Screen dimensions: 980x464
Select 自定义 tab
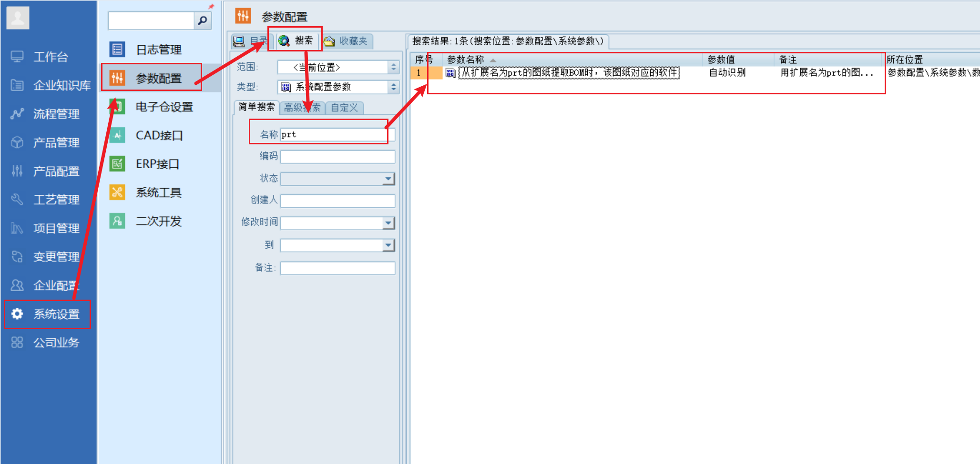[x=344, y=108]
